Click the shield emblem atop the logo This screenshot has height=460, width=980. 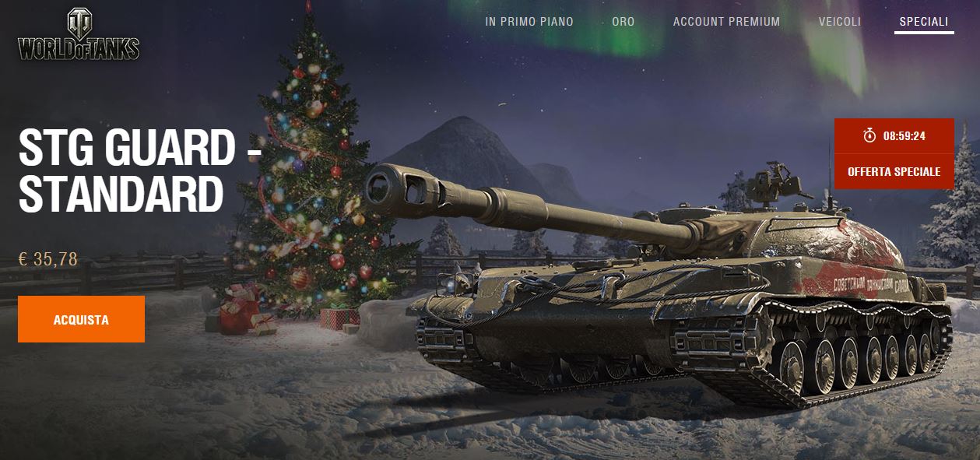(x=79, y=23)
